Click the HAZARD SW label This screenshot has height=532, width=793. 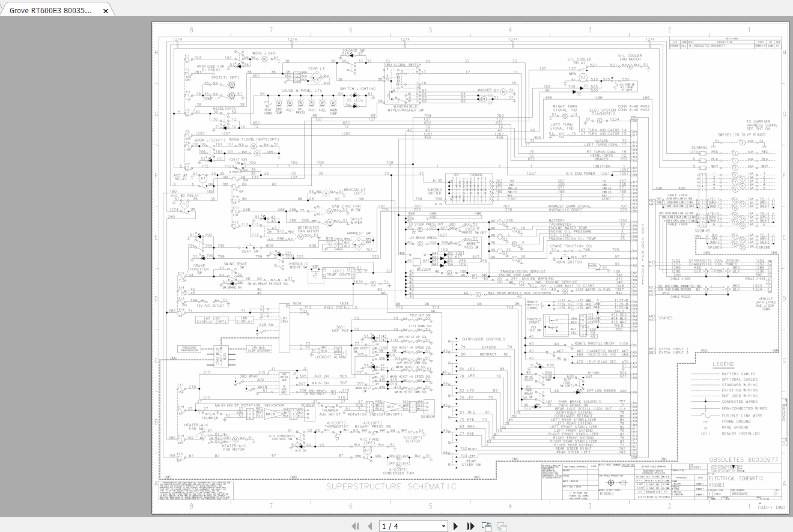click(x=354, y=50)
